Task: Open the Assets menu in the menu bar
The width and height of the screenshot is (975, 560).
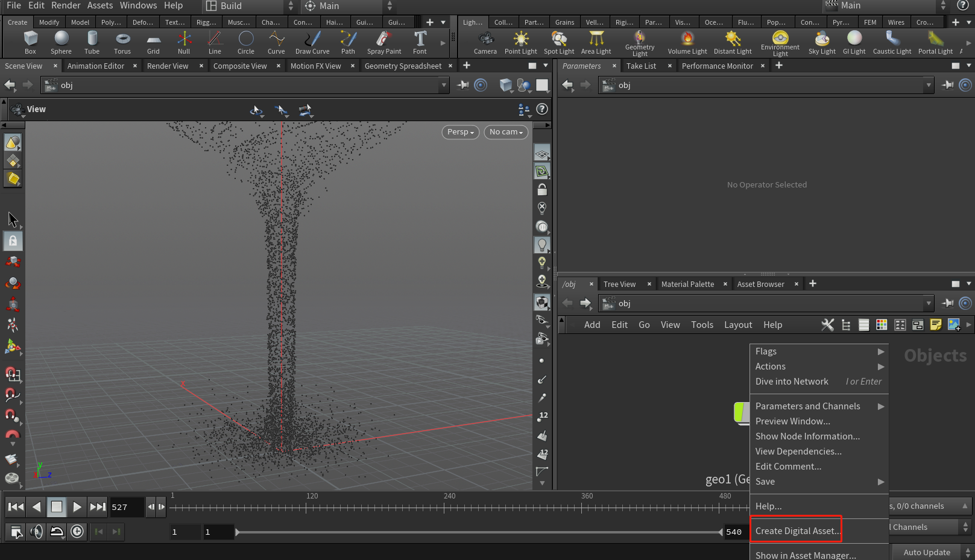Action: (99, 5)
